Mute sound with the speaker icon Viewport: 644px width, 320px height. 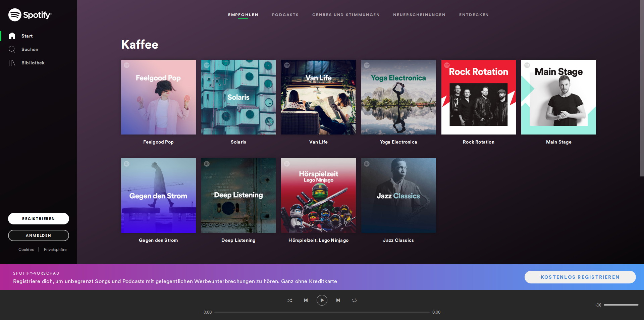click(x=598, y=305)
